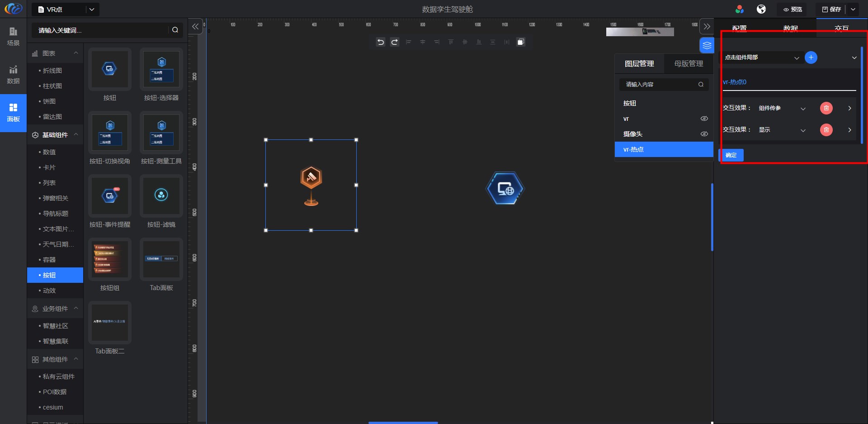Click the 确定 confirm button
The width and height of the screenshot is (868, 424).
731,155
